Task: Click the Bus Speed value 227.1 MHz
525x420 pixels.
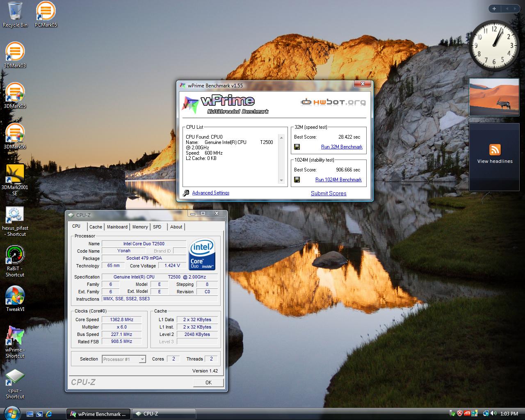Action: [121, 334]
